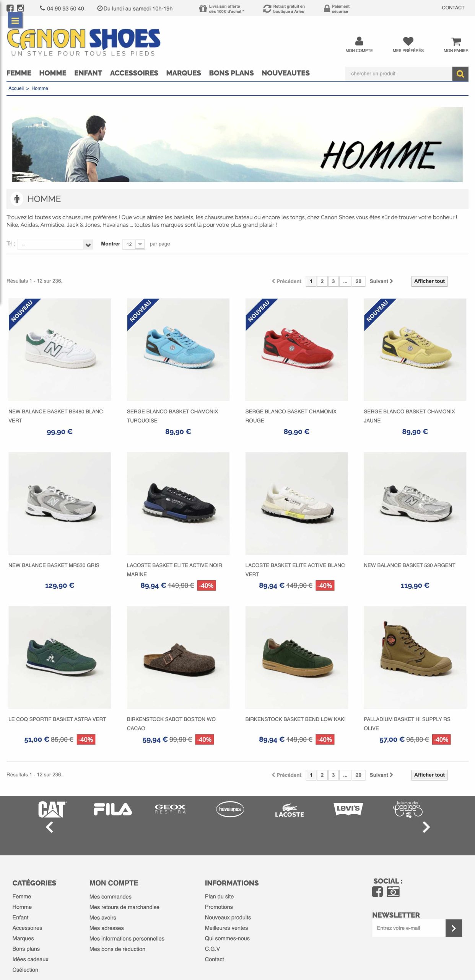Viewport: 475px width, 980px height.
Task: Open the BONS PLANS navigation menu
Action: (231, 73)
